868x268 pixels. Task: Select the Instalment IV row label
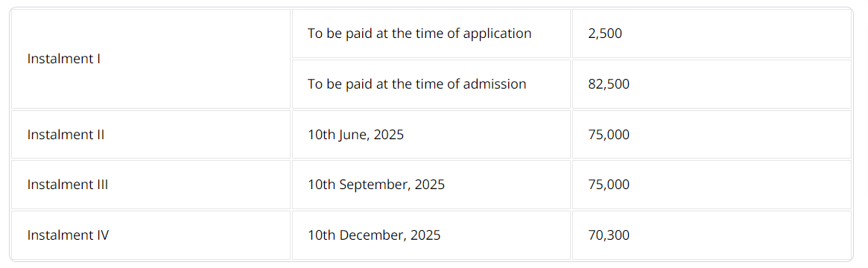click(151, 234)
